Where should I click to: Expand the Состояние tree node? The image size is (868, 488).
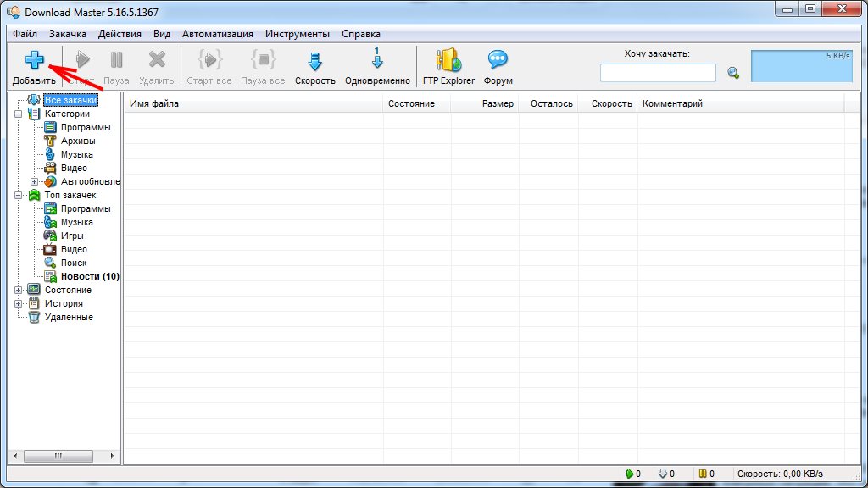coord(19,290)
